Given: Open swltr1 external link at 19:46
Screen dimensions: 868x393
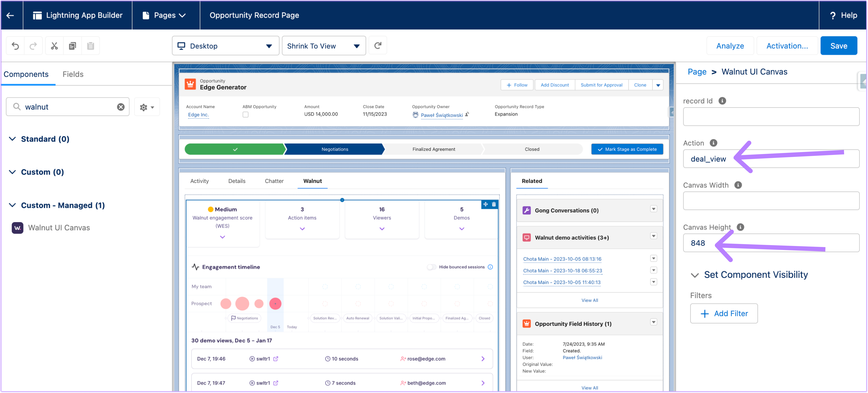Looking at the screenshot, I should click(276, 359).
